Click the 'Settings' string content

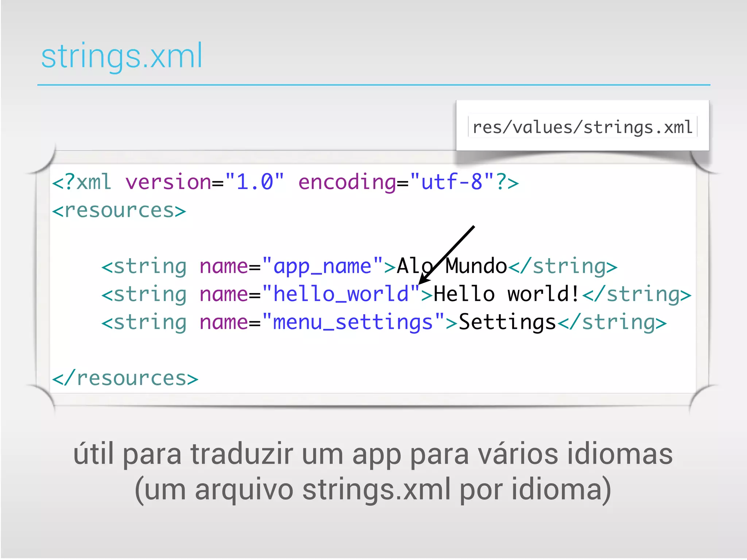[x=507, y=322]
